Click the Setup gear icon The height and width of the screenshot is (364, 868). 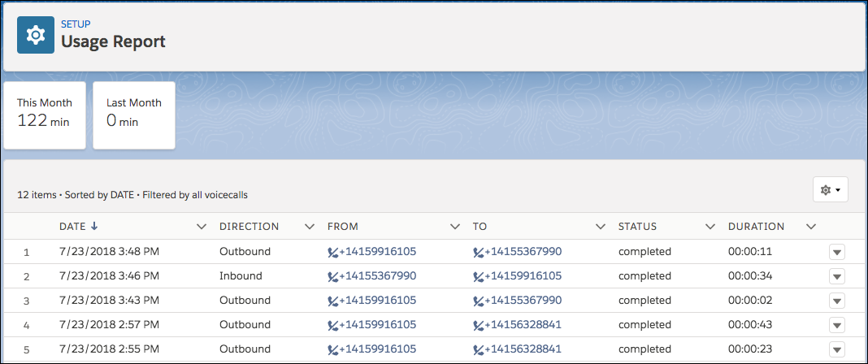coord(36,35)
